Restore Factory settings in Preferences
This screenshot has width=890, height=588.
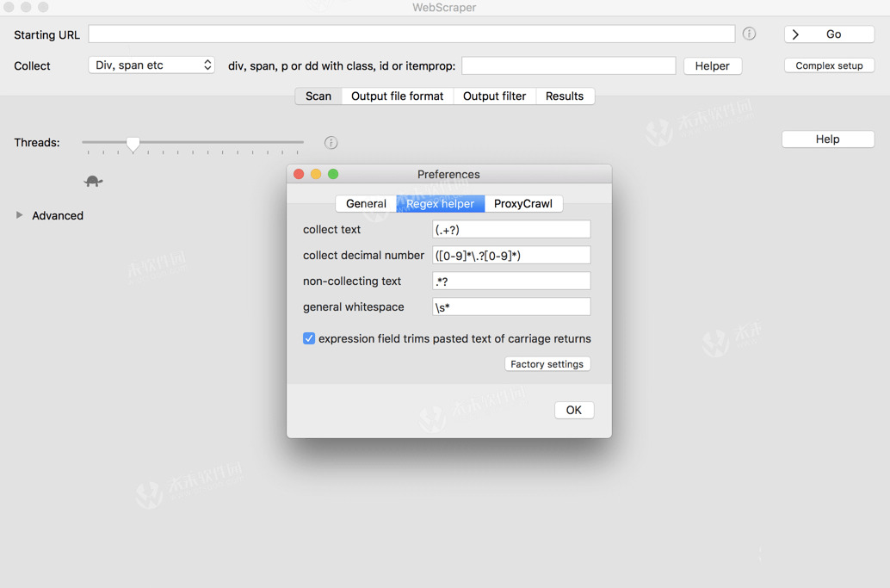click(x=547, y=364)
